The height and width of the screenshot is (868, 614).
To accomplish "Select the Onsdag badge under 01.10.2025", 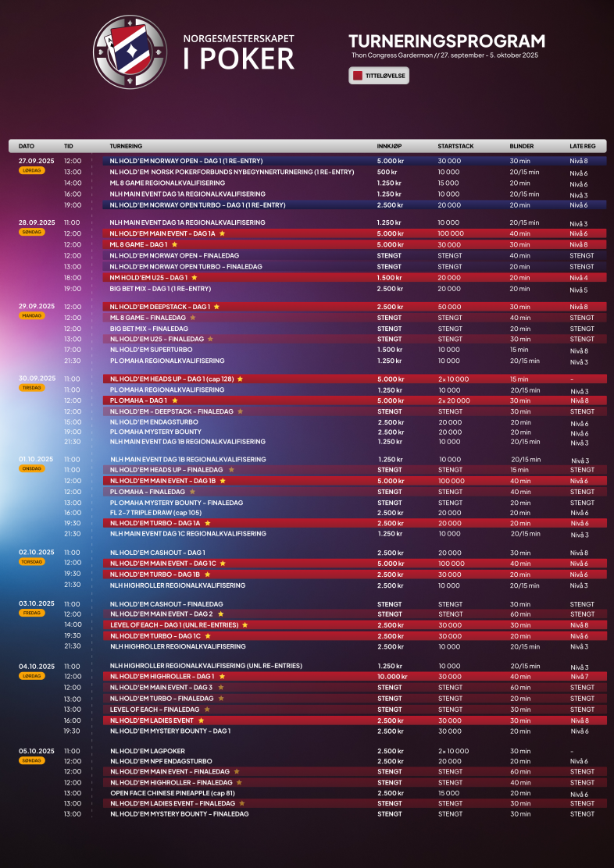I will [x=32, y=468].
